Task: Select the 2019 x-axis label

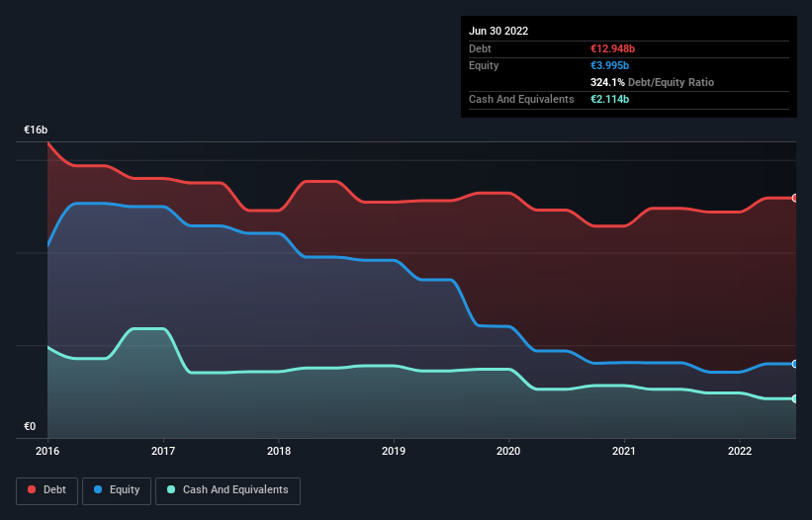Action: tap(394, 451)
